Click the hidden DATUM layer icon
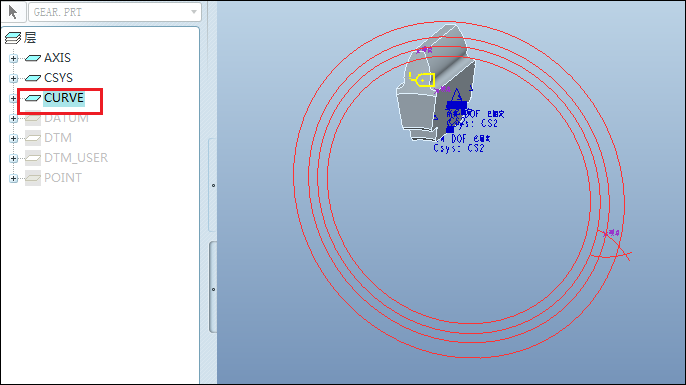 pos(33,118)
